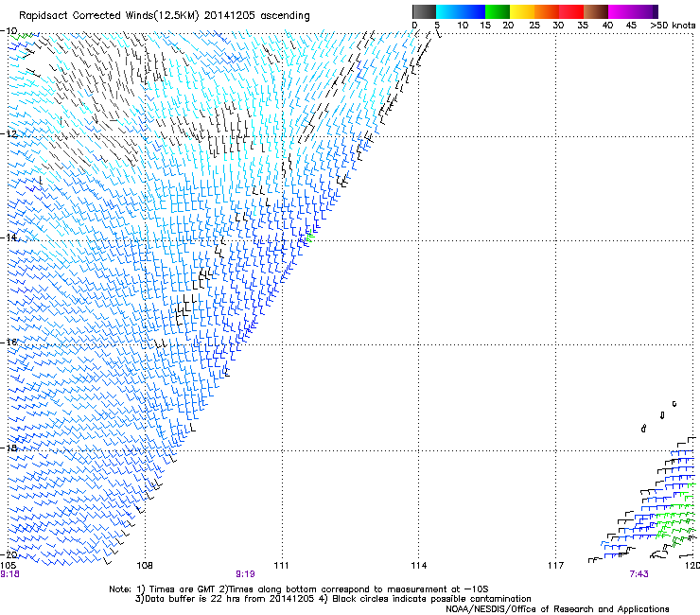Click the green 15-20 knots legend swatch
700x615 pixels.
click(498, 11)
